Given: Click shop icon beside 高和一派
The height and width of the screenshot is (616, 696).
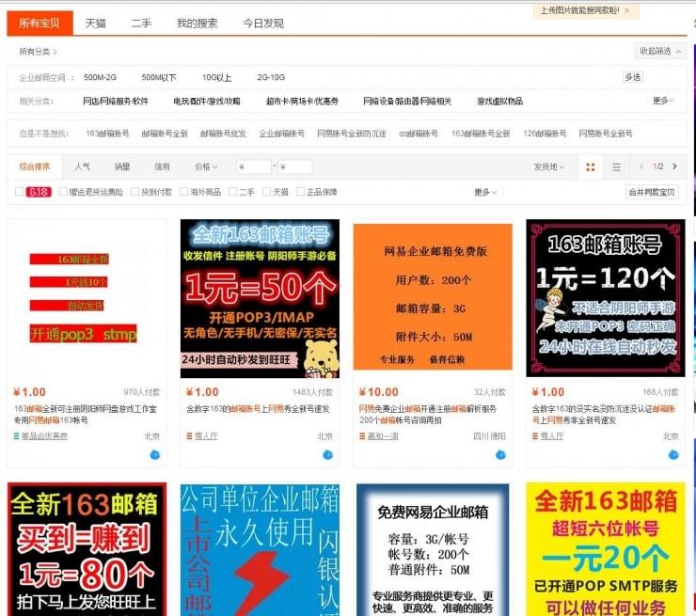Looking at the screenshot, I should [x=362, y=436].
